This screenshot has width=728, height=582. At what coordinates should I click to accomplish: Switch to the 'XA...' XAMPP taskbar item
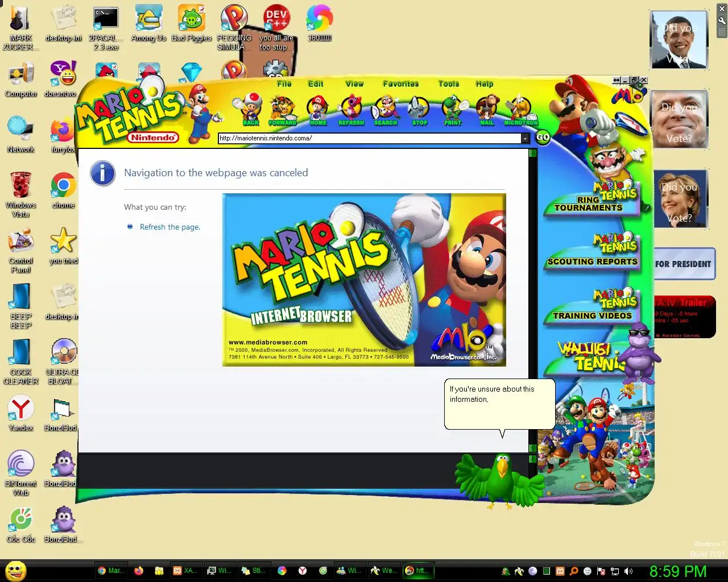point(185,571)
